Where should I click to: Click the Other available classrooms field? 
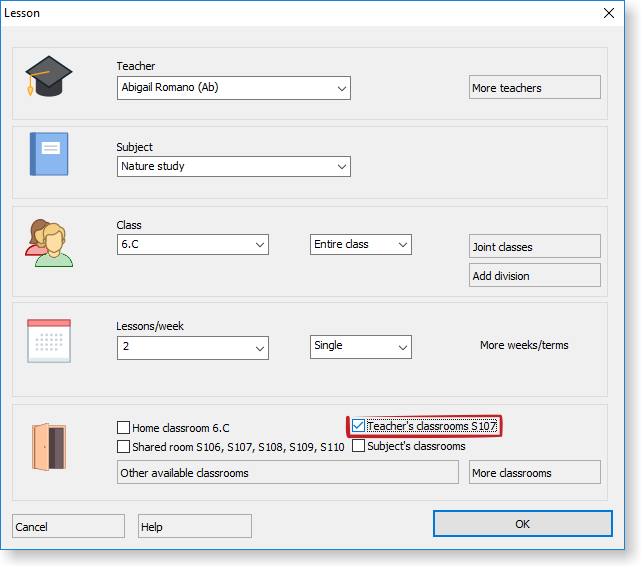[287, 472]
